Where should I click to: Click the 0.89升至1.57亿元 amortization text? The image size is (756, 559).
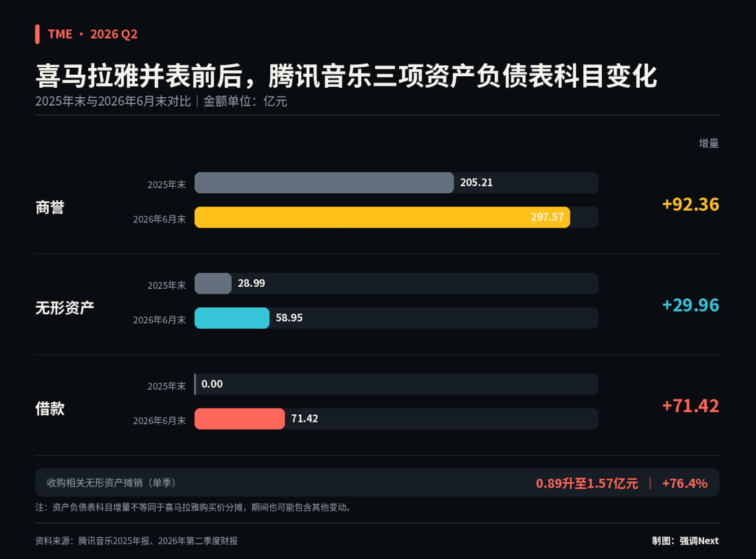(587, 483)
